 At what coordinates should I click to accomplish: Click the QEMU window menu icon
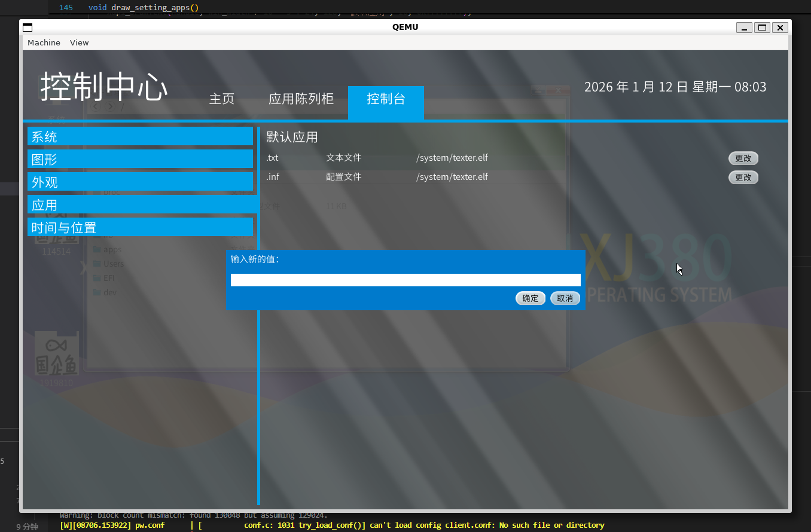[x=27, y=27]
